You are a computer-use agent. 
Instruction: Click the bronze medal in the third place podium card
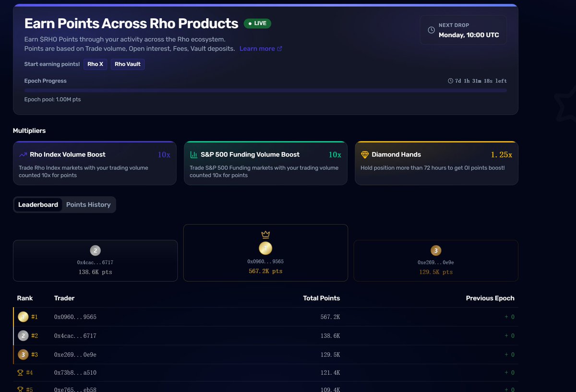pyautogui.click(x=436, y=250)
